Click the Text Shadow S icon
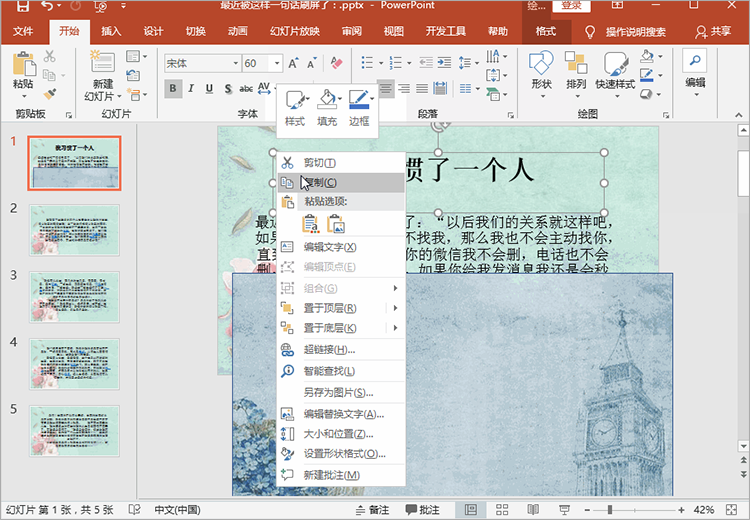 pyautogui.click(x=228, y=89)
